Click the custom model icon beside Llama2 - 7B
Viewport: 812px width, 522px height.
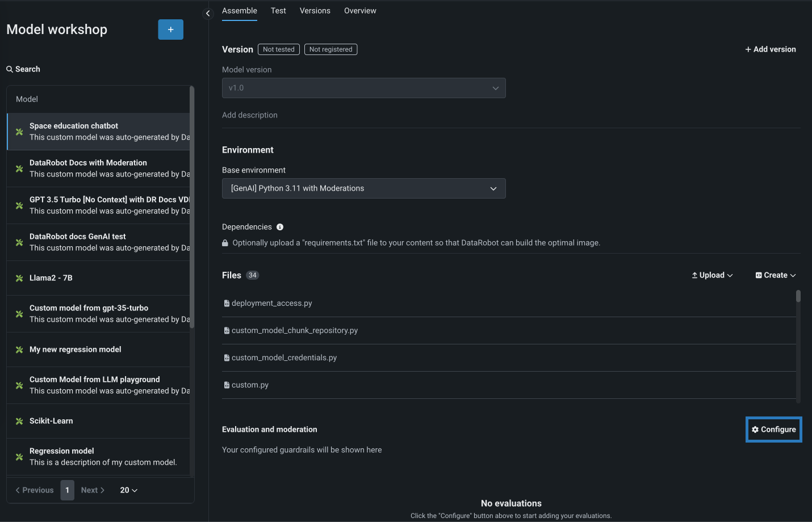(x=19, y=277)
